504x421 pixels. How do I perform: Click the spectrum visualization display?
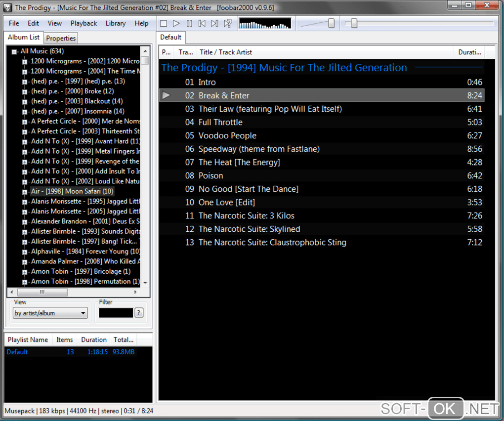(x=265, y=23)
